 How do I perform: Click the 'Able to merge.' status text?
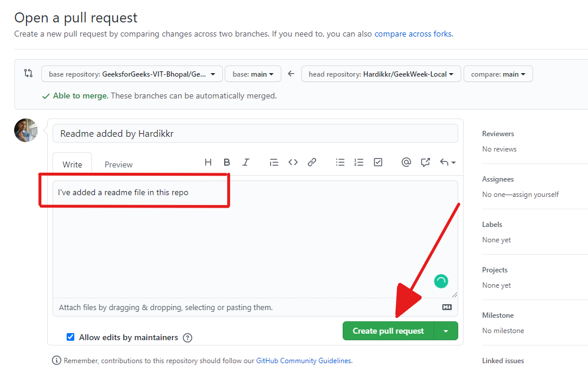point(80,96)
